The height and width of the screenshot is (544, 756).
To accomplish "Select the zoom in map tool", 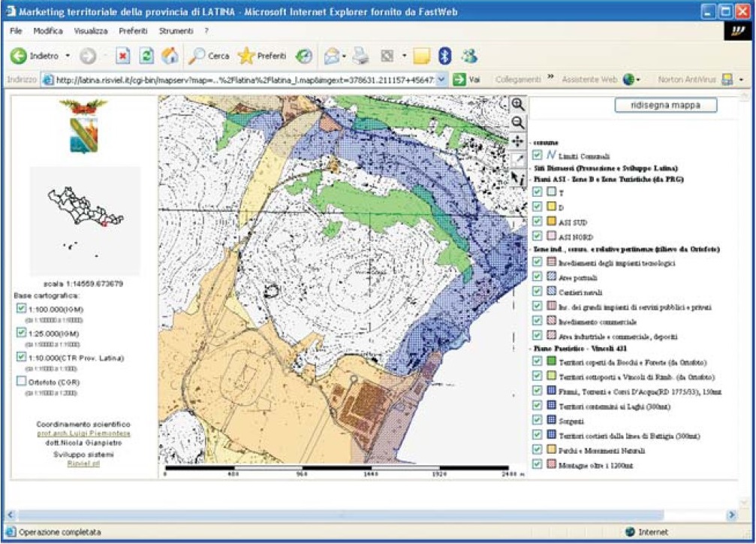I will pyautogui.click(x=518, y=105).
